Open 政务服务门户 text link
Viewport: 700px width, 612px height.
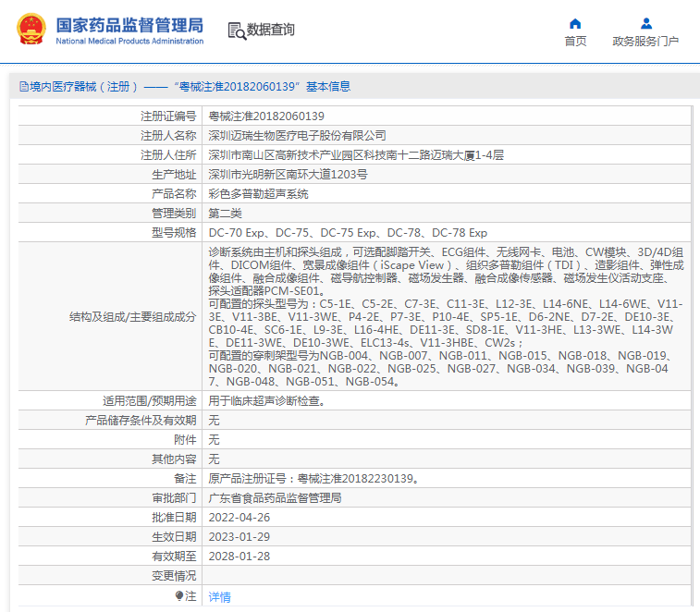coord(645,41)
